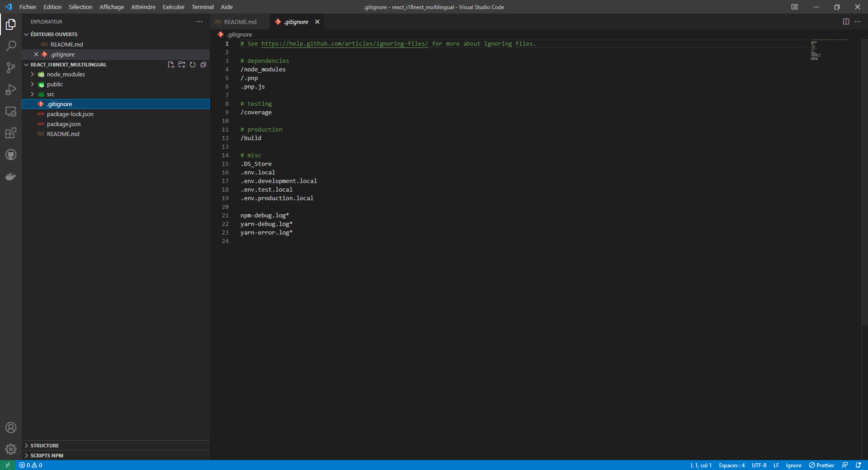Screen dimensions: 868x470
Task: Refresh the explorer file tree
Action: 193,65
